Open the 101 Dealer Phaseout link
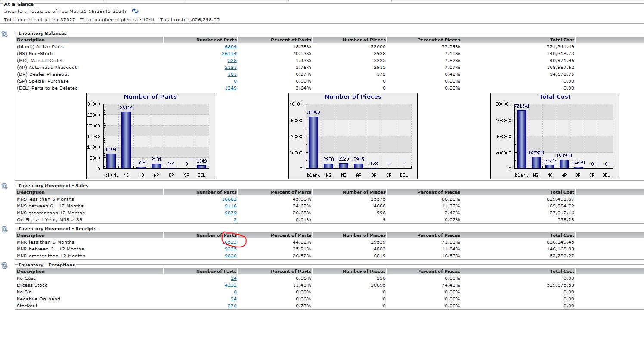 pyautogui.click(x=232, y=74)
